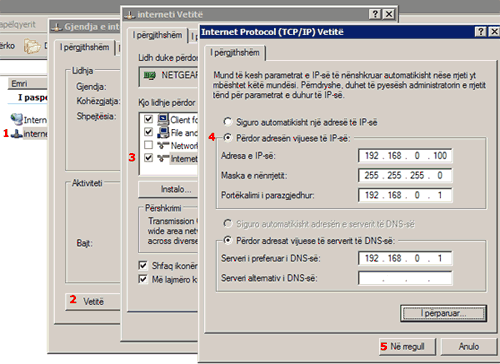The height and width of the screenshot is (364, 500).
Task: Enable the unchecked 'Network' component checkbox
Action: point(148,145)
